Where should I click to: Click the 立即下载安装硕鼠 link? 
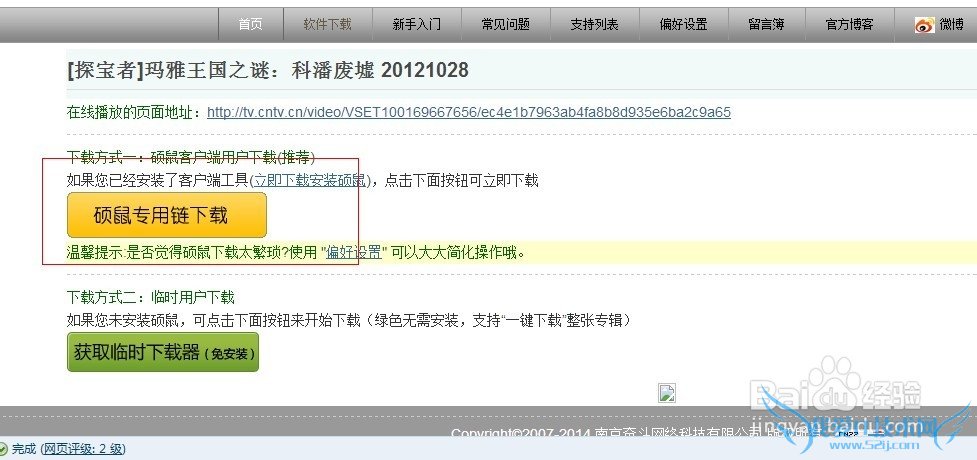[x=310, y=181]
